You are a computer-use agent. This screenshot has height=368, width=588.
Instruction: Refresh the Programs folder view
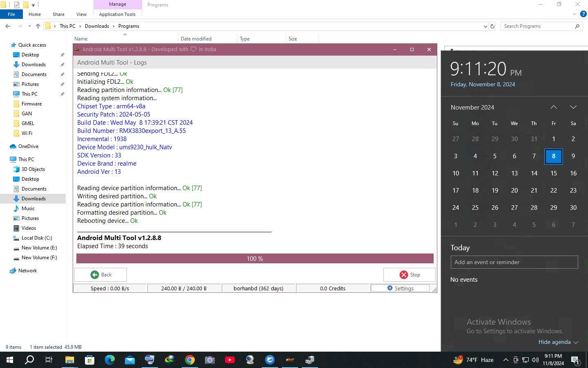click(492, 26)
